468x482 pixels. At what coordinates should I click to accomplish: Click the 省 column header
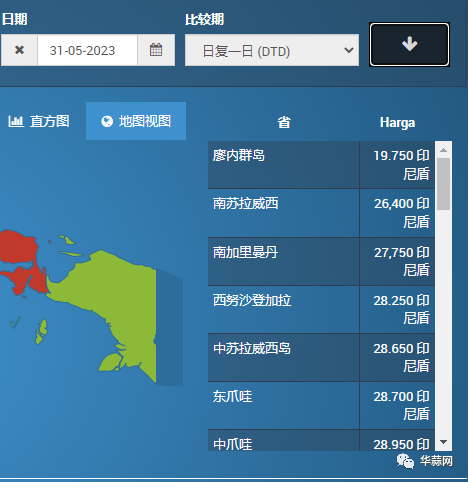tap(284, 122)
